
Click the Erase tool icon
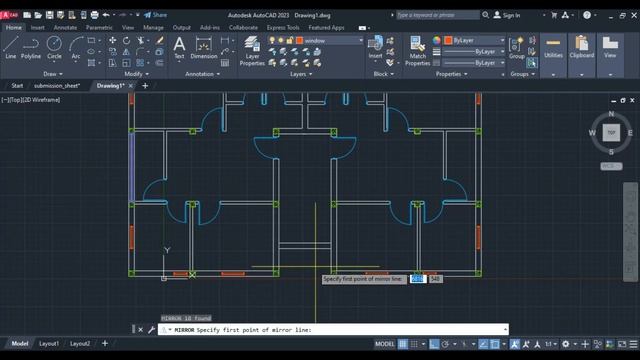click(160, 40)
